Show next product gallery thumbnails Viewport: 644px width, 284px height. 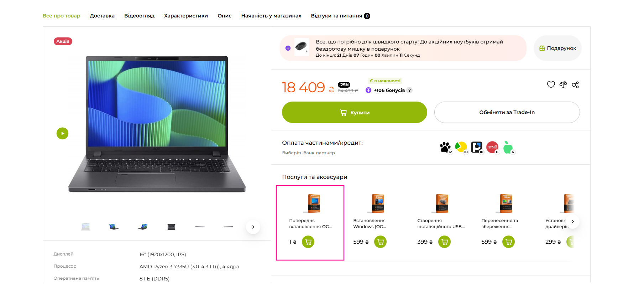coord(253,227)
